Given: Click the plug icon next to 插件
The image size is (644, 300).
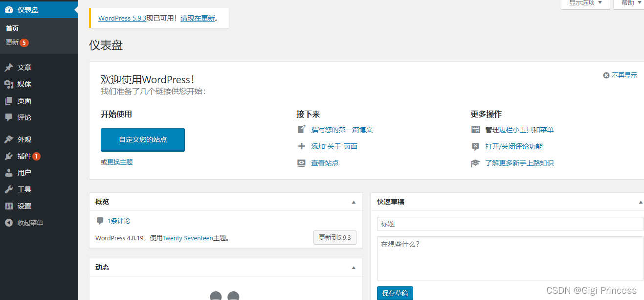Looking at the screenshot, I should [9, 156].
